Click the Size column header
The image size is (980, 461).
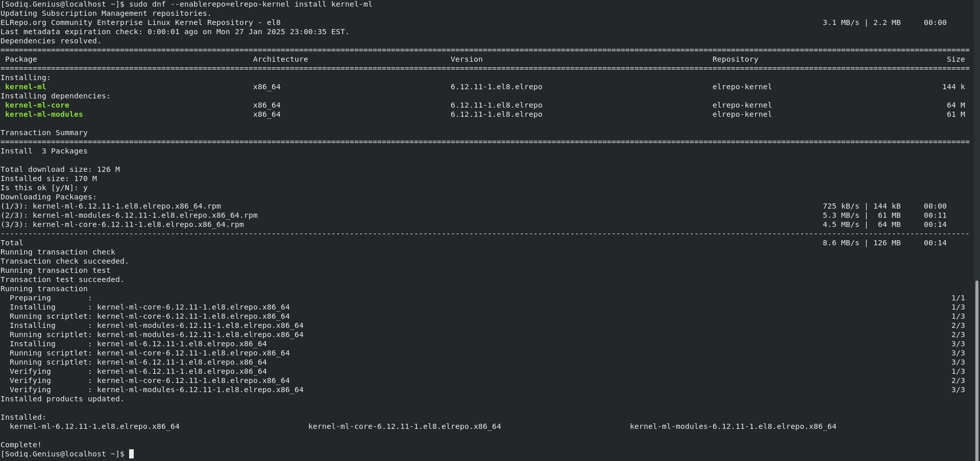(x=955, y=59)
